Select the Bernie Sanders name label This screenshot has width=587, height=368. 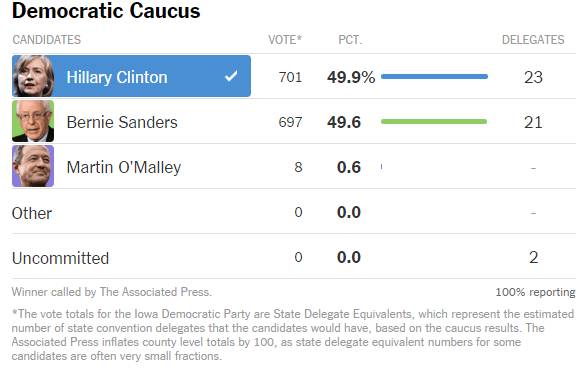122,122
